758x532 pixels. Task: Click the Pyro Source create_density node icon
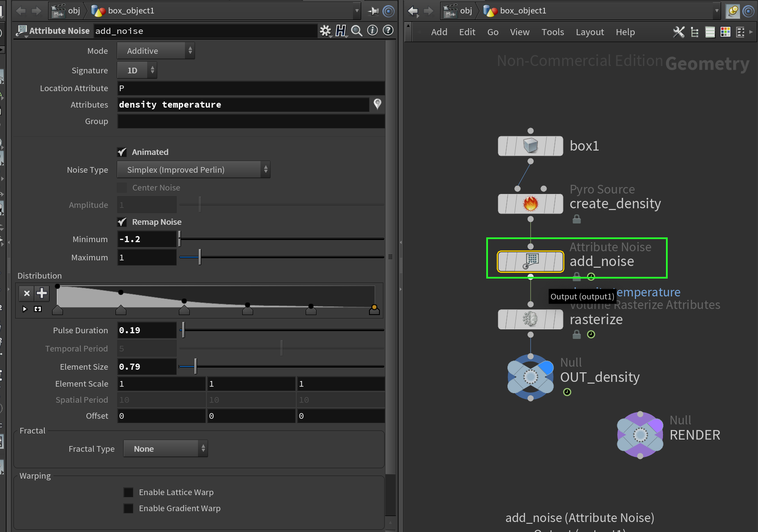click(x=530, y=203)
